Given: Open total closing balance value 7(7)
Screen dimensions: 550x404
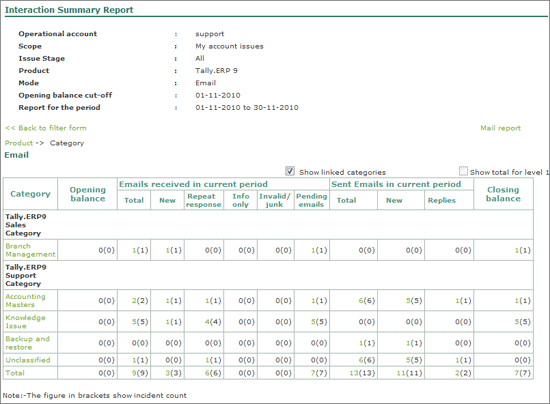Looking at the screenshot, I should (522, 373).
